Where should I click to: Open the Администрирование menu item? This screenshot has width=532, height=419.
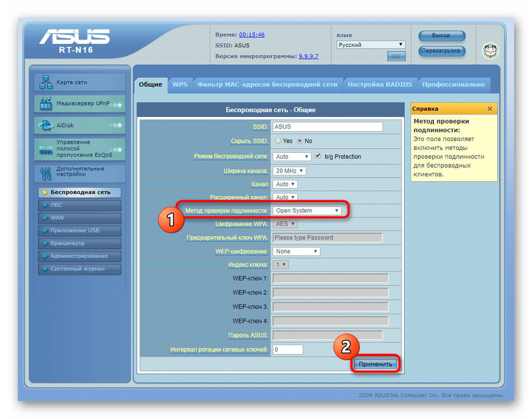[x=80, y=256]
